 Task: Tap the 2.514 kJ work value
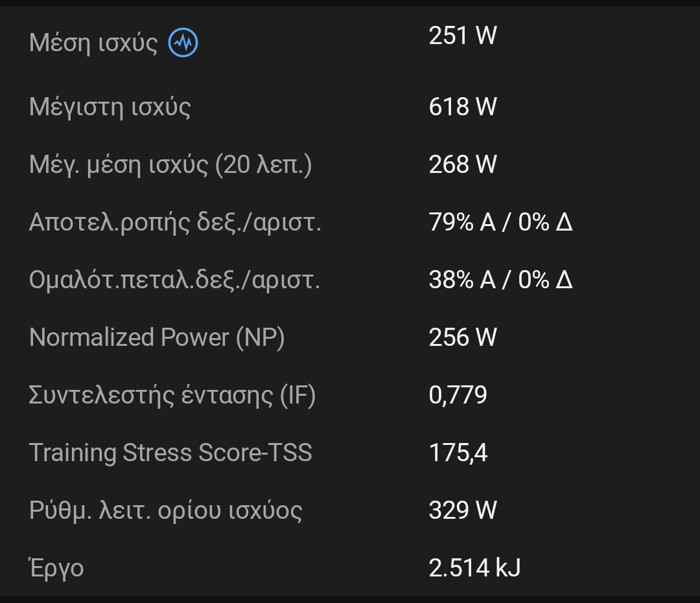click(x=474, y=568)
